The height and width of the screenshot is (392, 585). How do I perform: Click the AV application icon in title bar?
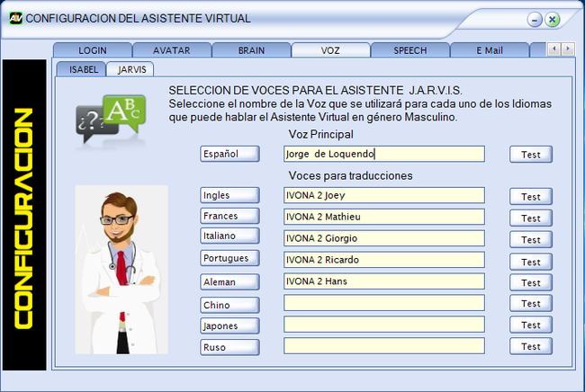coord(15,18)
